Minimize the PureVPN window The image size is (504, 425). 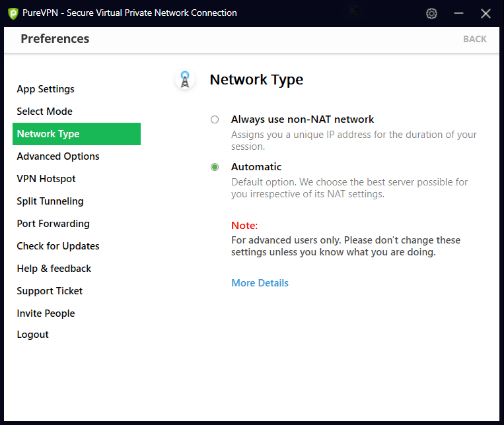(x=459, y=13)
